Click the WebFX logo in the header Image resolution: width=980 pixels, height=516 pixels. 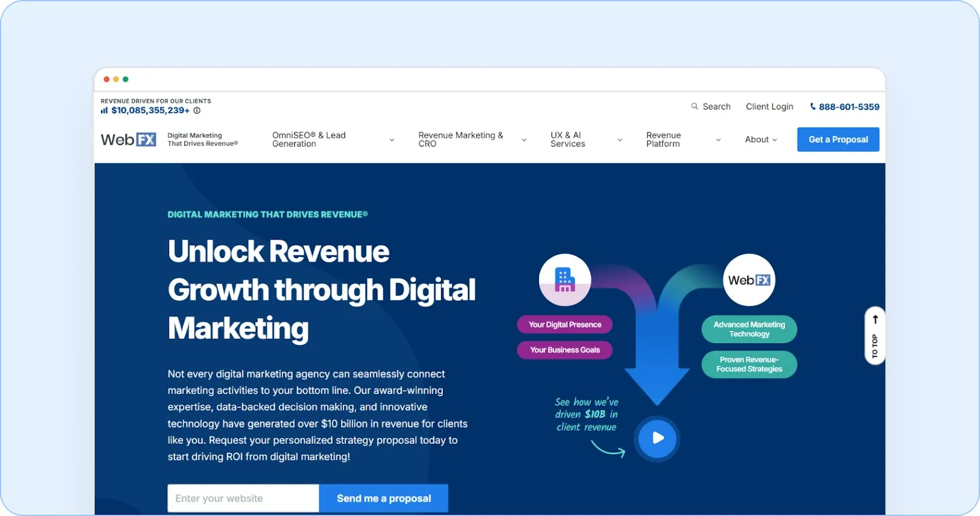[129, 140]
